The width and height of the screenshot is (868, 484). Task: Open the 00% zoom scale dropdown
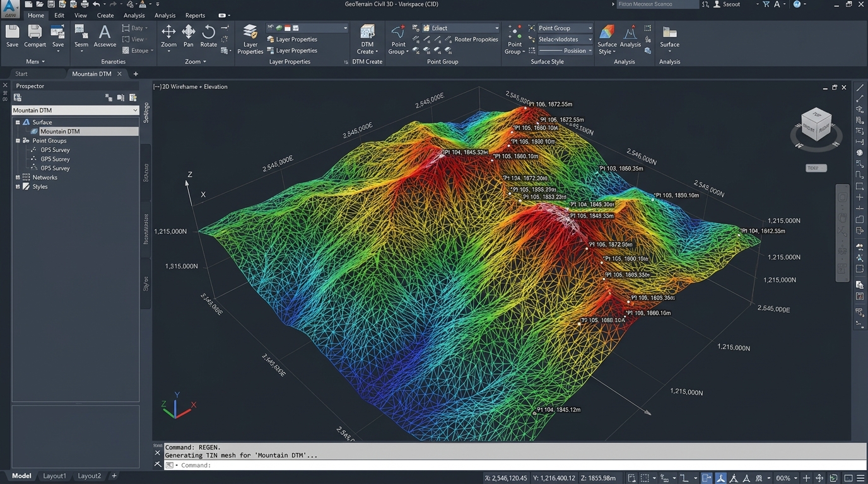pyautogui.click(x=786, y=478)
